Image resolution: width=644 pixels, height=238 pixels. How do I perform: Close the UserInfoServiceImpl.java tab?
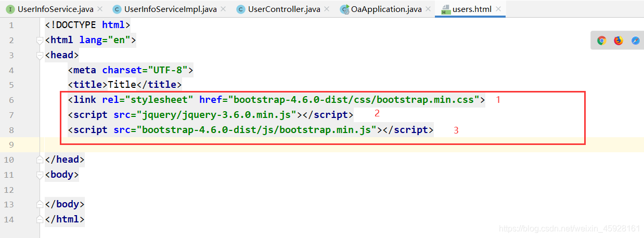(x=224, y=9)
